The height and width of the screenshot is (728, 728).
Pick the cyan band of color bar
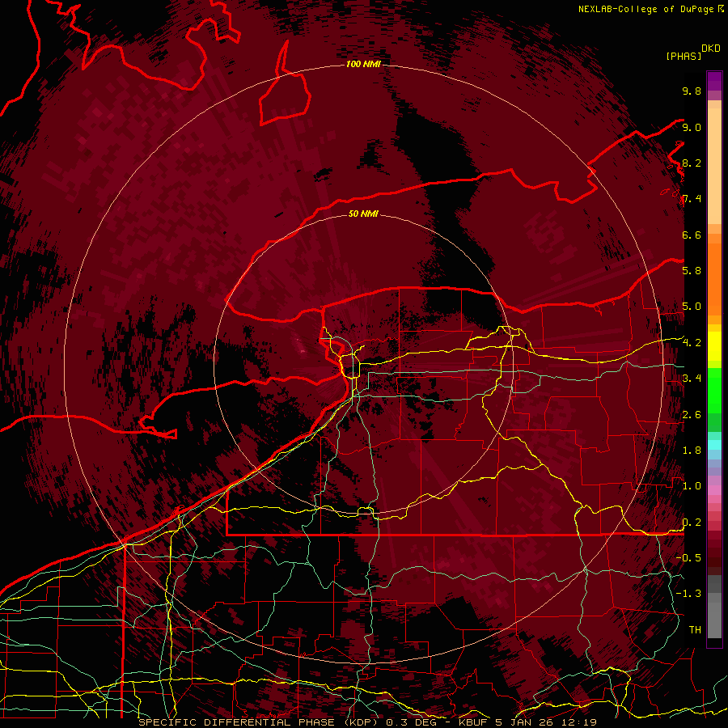pyautogui.click(x=714, y=445)
